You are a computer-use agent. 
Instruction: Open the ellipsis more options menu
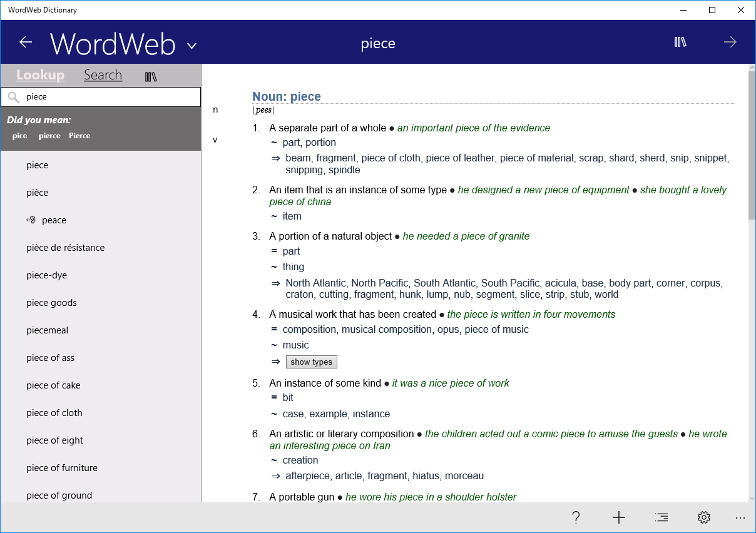[740, 517]
